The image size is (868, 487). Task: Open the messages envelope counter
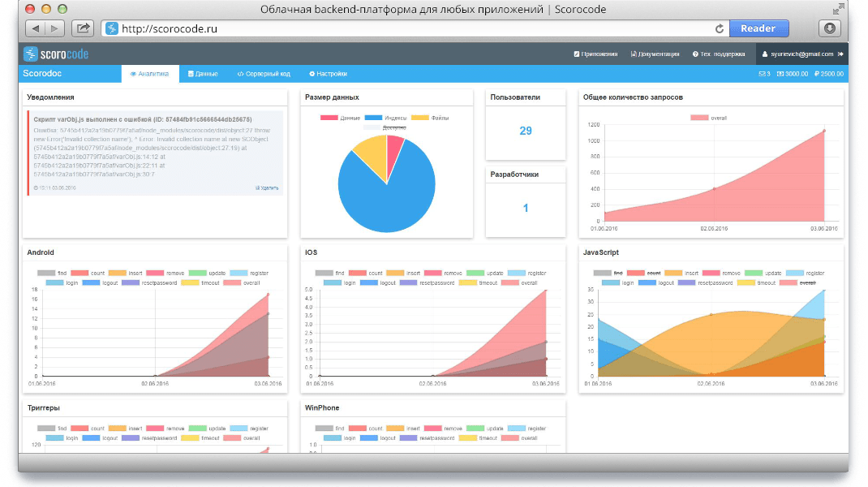(763, 74)
